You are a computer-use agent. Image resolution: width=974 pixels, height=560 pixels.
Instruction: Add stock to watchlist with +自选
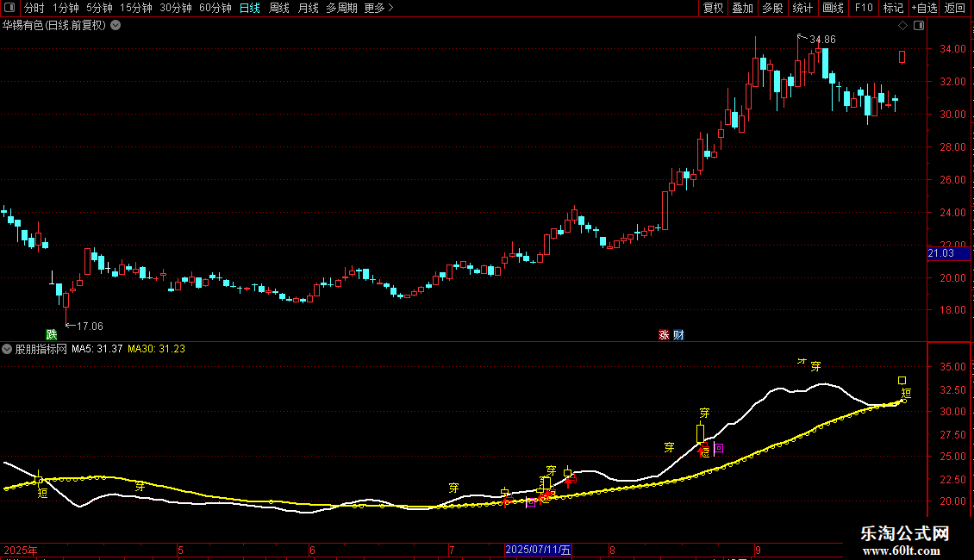tap(924, 8)
